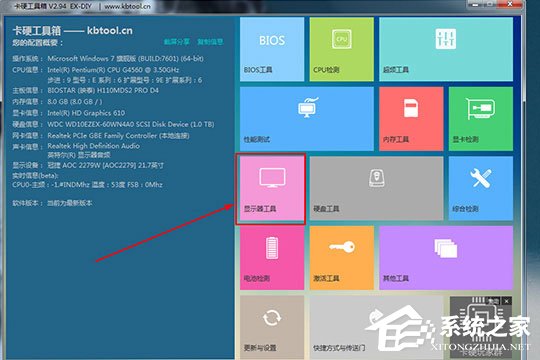Select the BIOSTAR H110MDS2 PRO D4 line
This screenshot has width=540, height=360.
[85, 91]
